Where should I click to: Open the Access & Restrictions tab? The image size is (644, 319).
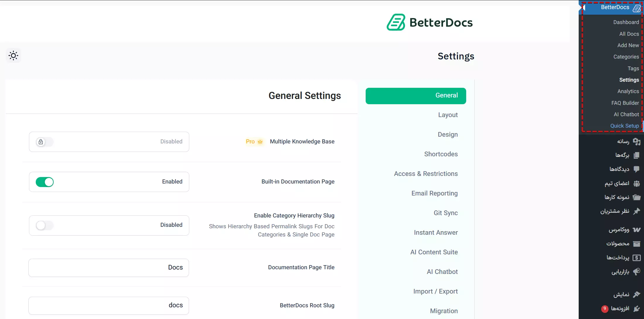[x=426, y=174]
